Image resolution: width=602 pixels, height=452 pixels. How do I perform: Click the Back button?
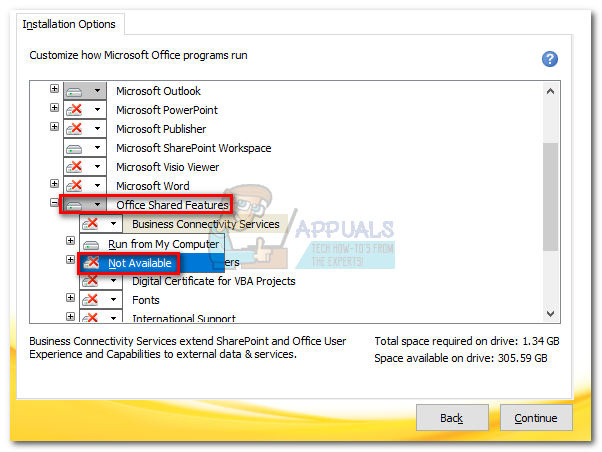(452, 417)
